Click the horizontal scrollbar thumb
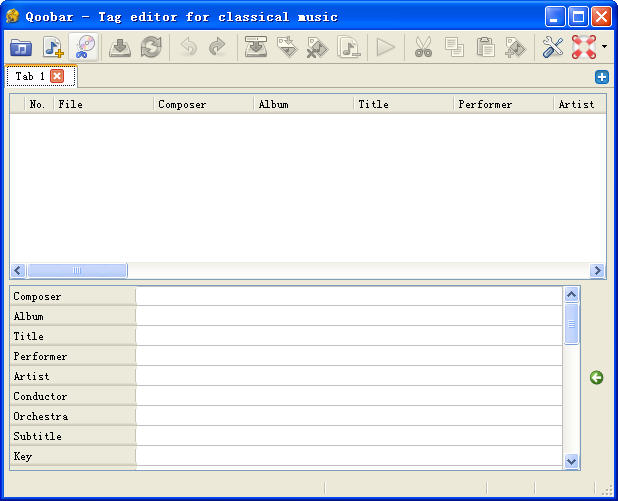 [77, 270]
